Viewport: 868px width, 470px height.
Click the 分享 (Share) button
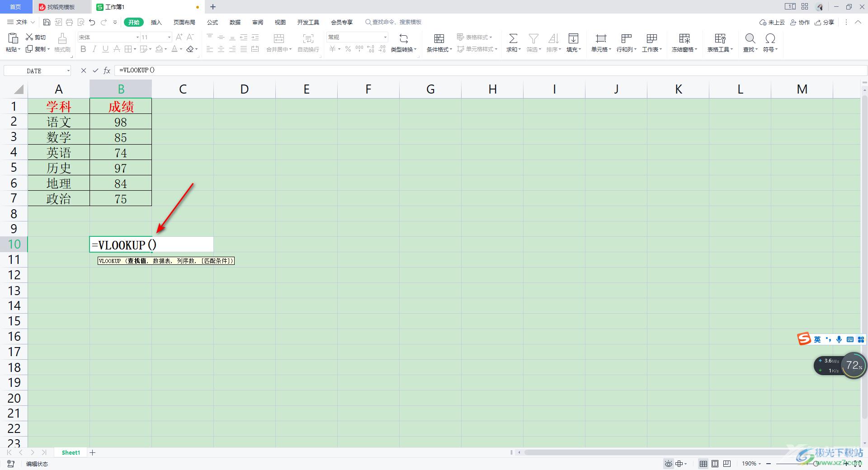tap(824, 22)
